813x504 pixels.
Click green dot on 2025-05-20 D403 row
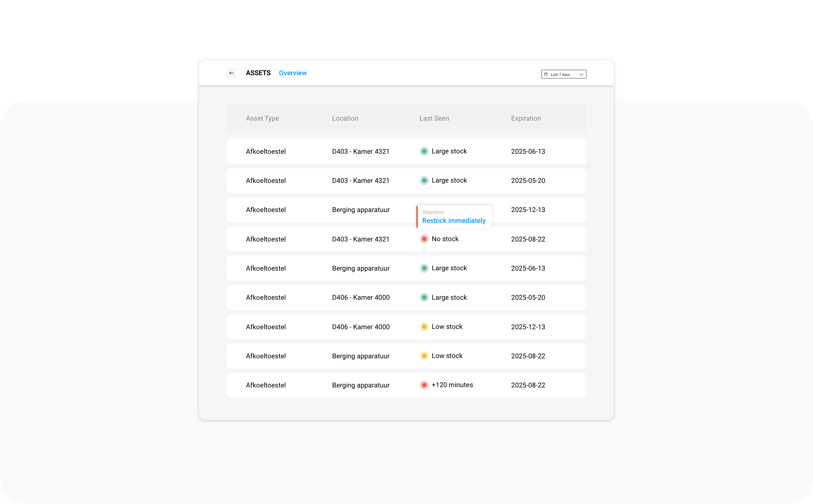(424, 181)
